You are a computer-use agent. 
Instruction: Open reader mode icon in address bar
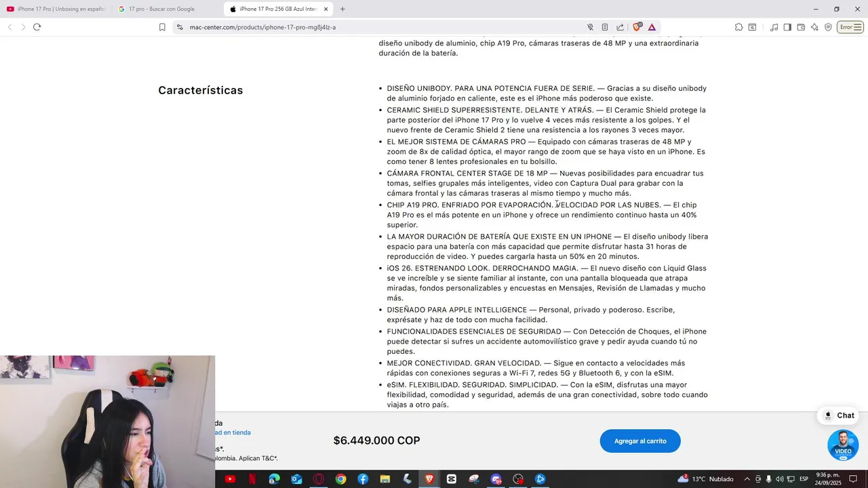pos(605,27)
